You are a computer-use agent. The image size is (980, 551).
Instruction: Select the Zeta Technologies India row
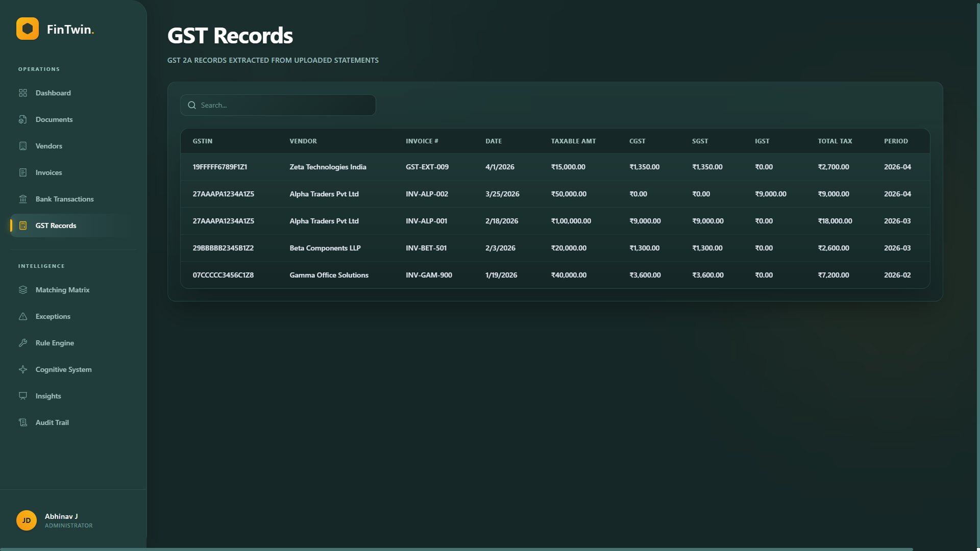coord(328,167)
